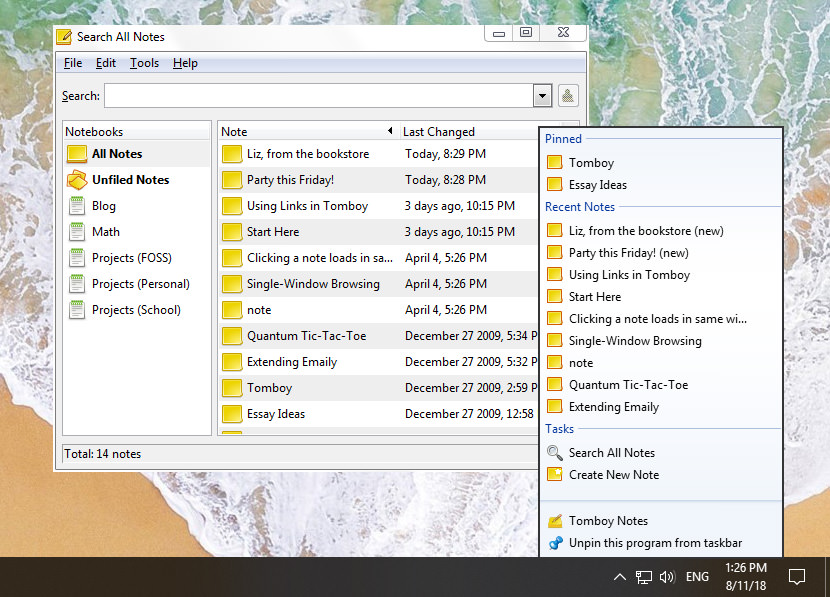Select the "Quantum Tic-Tac-Toe" row in the notes table
Viewport: 830px width, 597px height.
pyautogui.click(x=378, y=336)
